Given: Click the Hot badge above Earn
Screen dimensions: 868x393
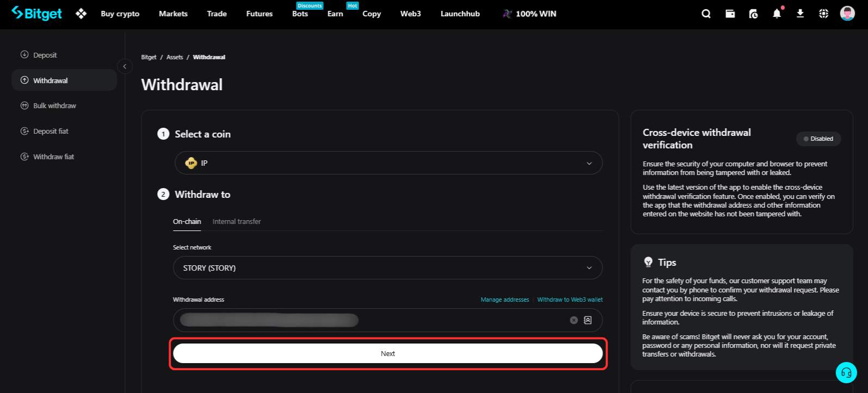Looking at the screenshot, I should (x=352, y=5).
